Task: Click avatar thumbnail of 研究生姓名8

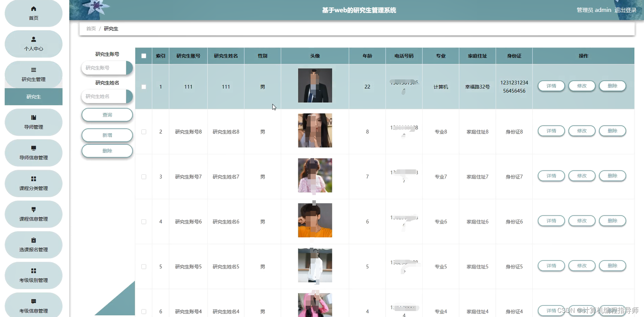Action: tap(315, 130)
